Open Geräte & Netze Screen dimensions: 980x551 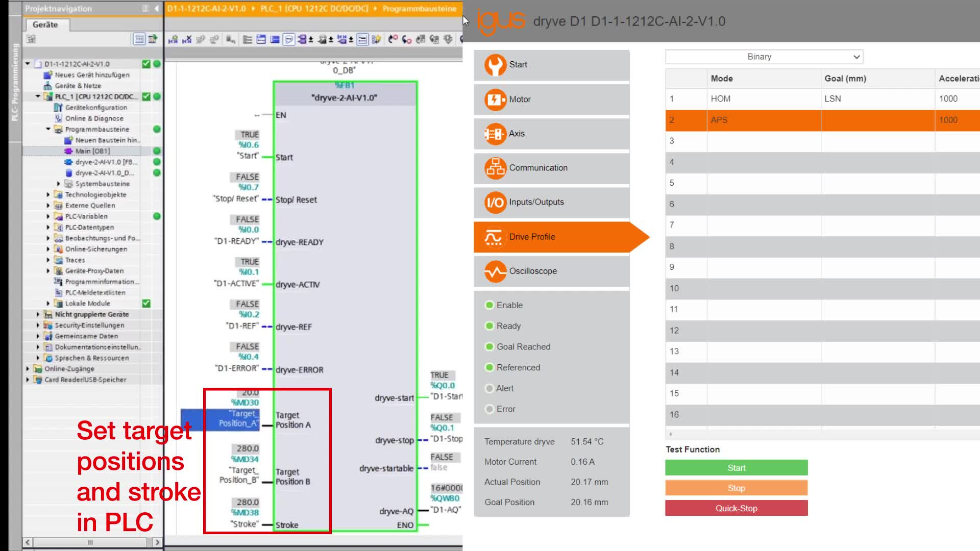click(78, 86)
